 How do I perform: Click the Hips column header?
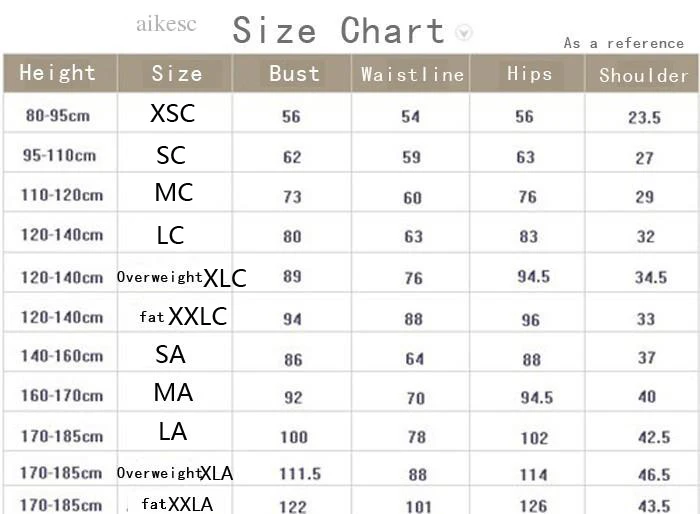point(527,73)
